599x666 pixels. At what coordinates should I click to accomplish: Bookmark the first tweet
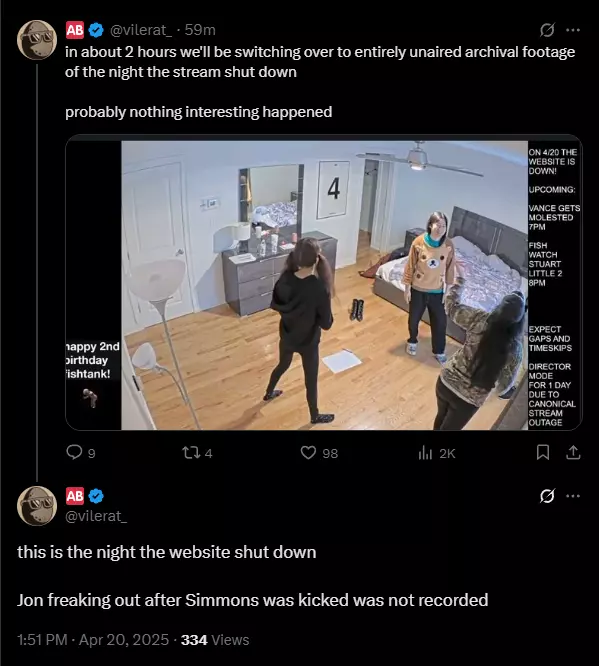542,452
